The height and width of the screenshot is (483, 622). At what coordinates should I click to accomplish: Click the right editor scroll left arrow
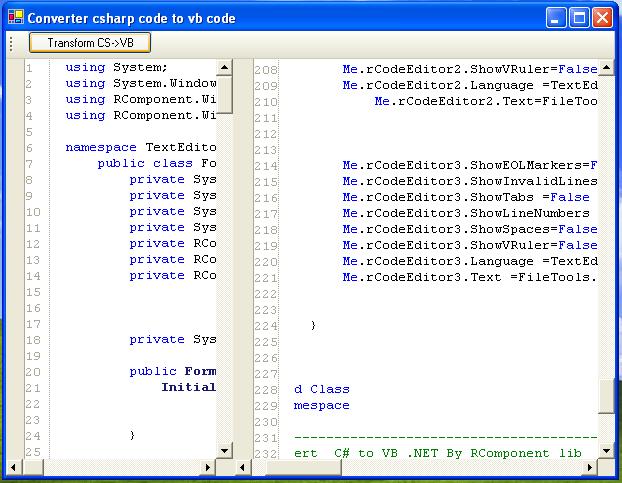tap(243, 467)
